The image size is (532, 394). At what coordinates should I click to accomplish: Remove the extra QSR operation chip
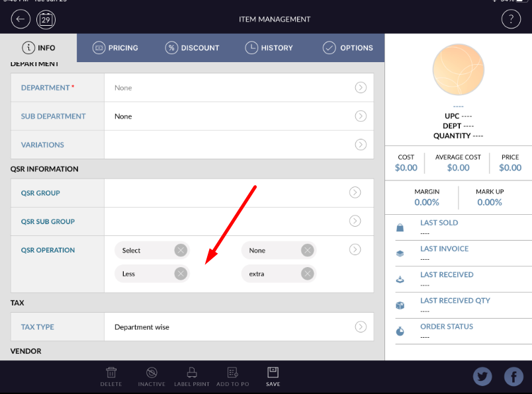click(x=307, y=274)
